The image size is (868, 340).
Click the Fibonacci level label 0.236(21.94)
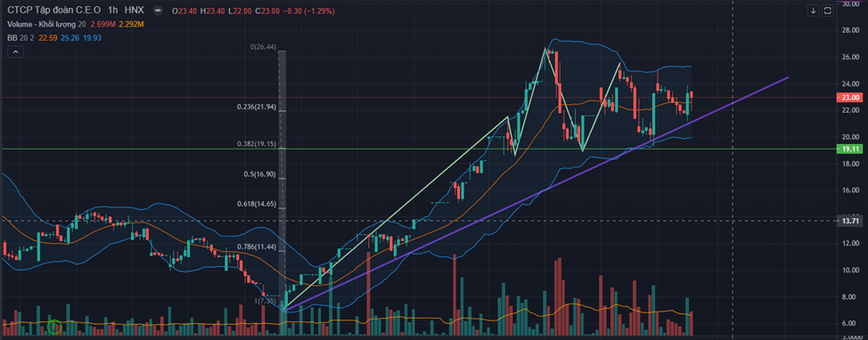(x=257, y=107)
